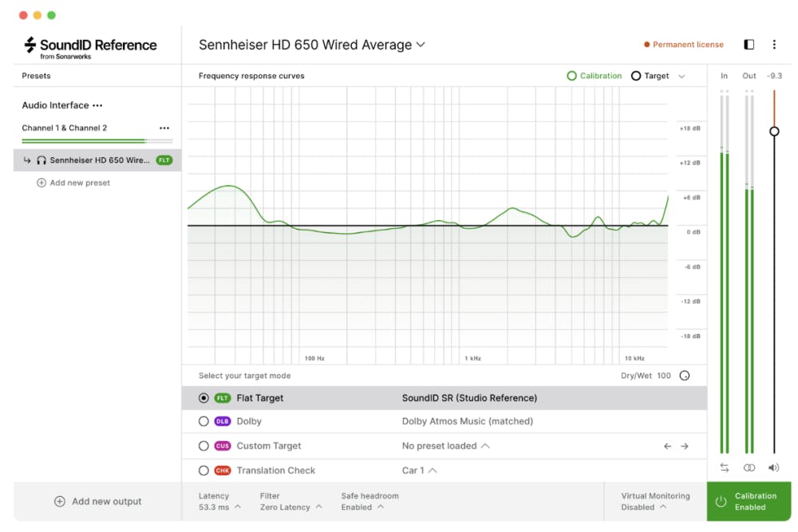Click the -9.3 output gain value
Image resolution: width=798 pixels, height=532 pixels.
[774, 76]
